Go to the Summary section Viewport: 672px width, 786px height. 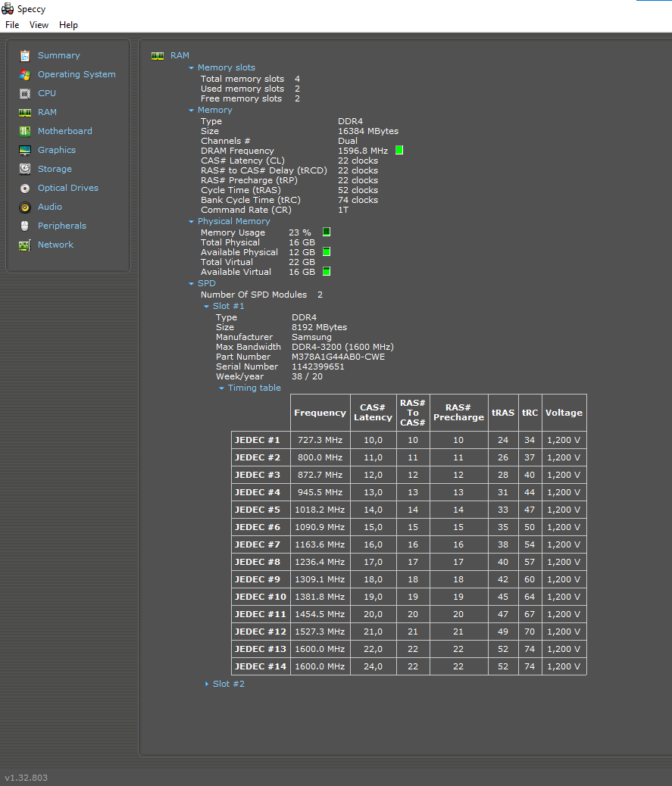point(58,55)
